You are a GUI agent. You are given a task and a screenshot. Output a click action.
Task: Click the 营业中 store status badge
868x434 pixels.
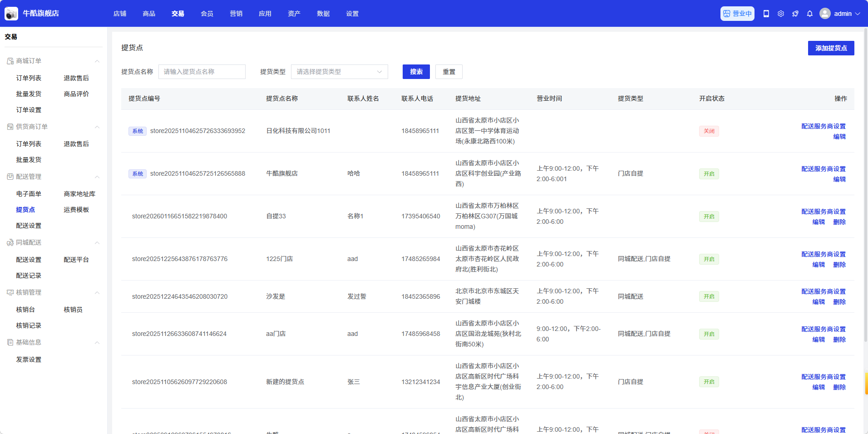click(737, 14)
